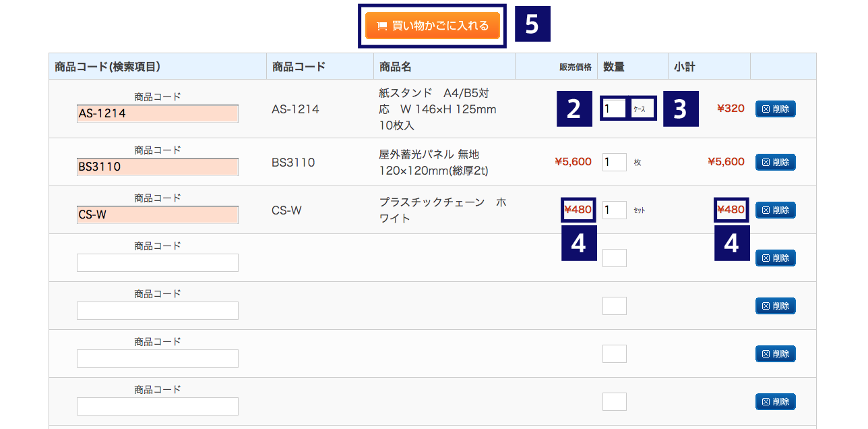Viewport: 868px width, 429px height.
Task: Focus the product code field containing AS-1214
Action: [158, 113]
